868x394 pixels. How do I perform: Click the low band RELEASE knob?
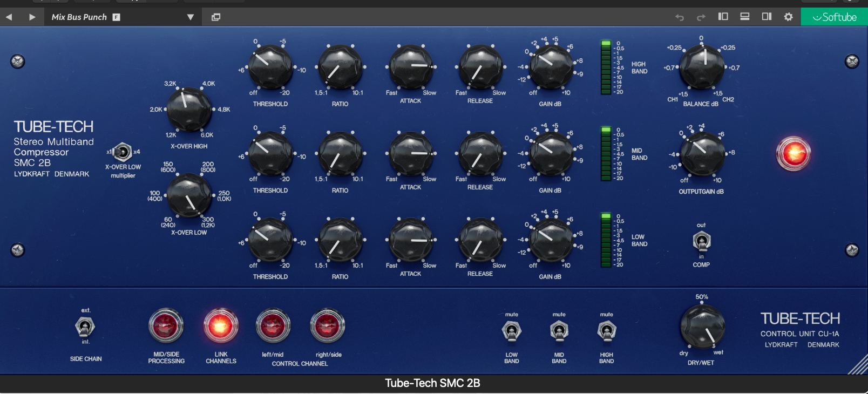[480, 240]
